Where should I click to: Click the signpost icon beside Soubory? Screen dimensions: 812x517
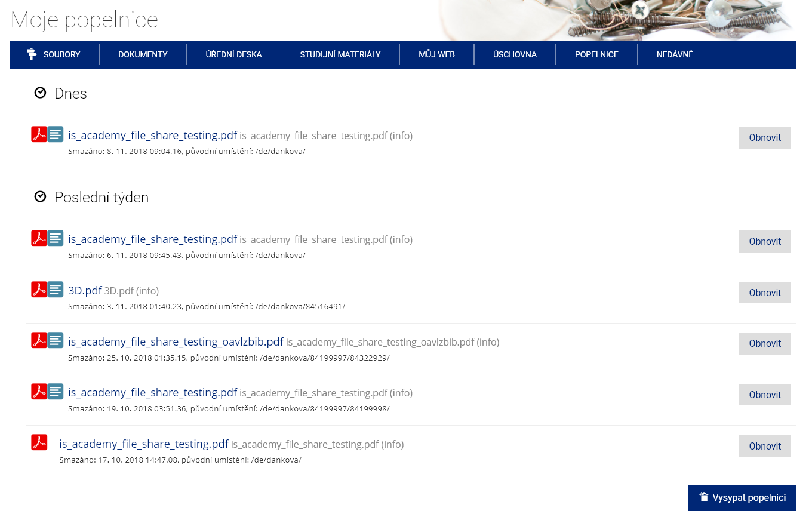[x=32, y=54]
